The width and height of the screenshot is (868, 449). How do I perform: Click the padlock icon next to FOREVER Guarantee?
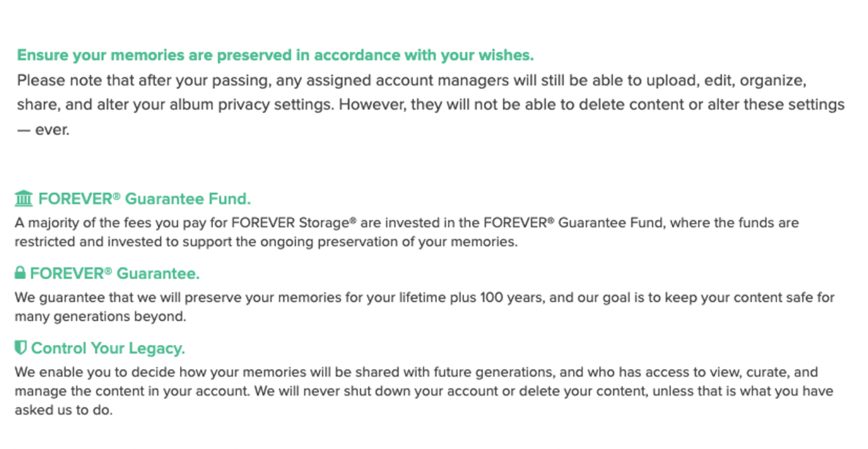click(20, 273)
